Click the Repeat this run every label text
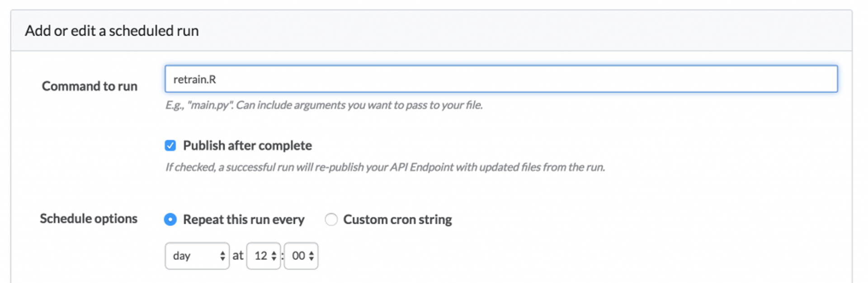Screen dimensions: 868x283 coord(244,220)
